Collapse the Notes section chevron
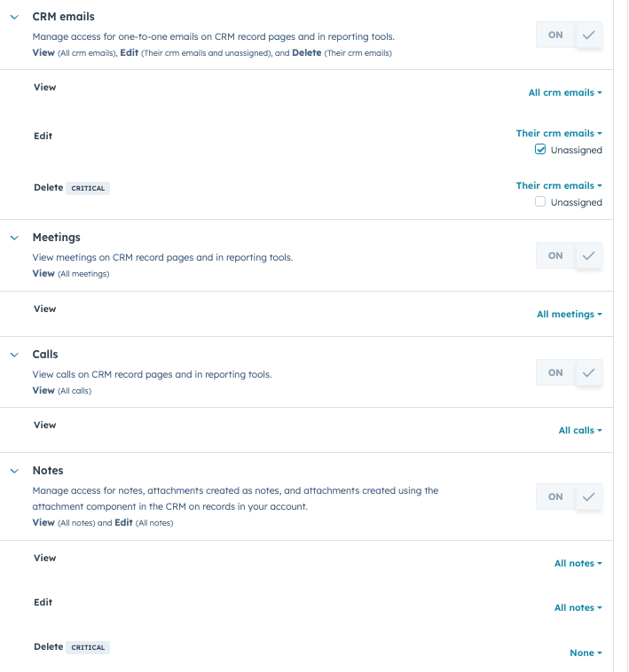 click(x=14, y=471)
